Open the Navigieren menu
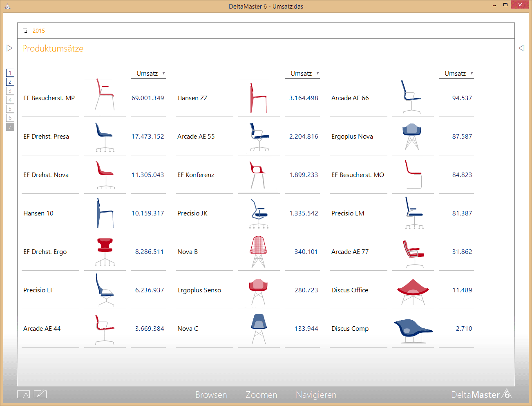This screenshot has height=406, width=532. coord(316,395)
